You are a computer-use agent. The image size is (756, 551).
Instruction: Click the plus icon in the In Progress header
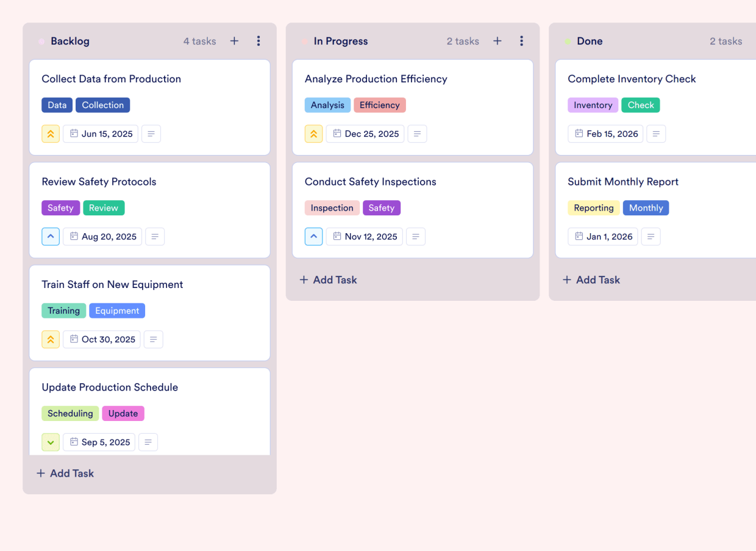click(497, 41)
